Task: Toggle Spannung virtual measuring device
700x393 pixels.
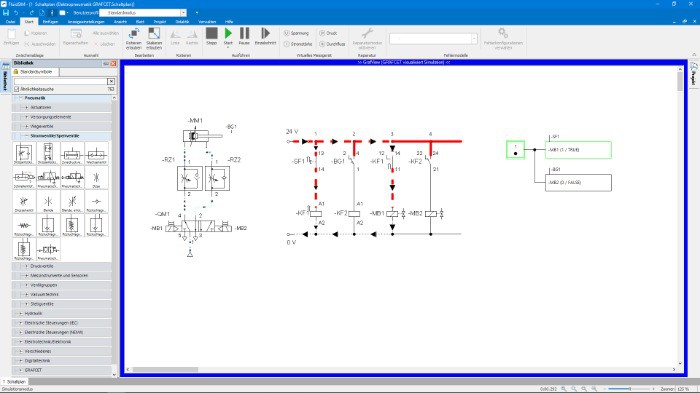Action: pyautogui.click(x=296, y=33)
